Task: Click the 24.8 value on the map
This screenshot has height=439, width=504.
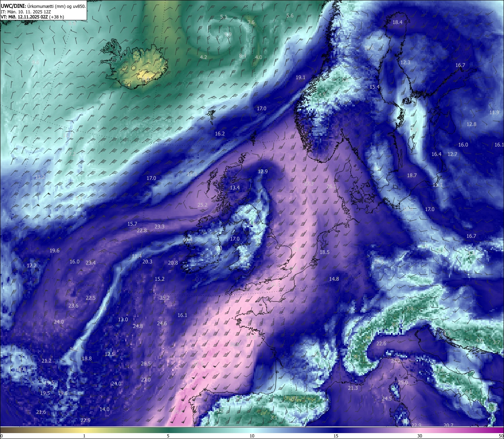Action: click(138, 326)
